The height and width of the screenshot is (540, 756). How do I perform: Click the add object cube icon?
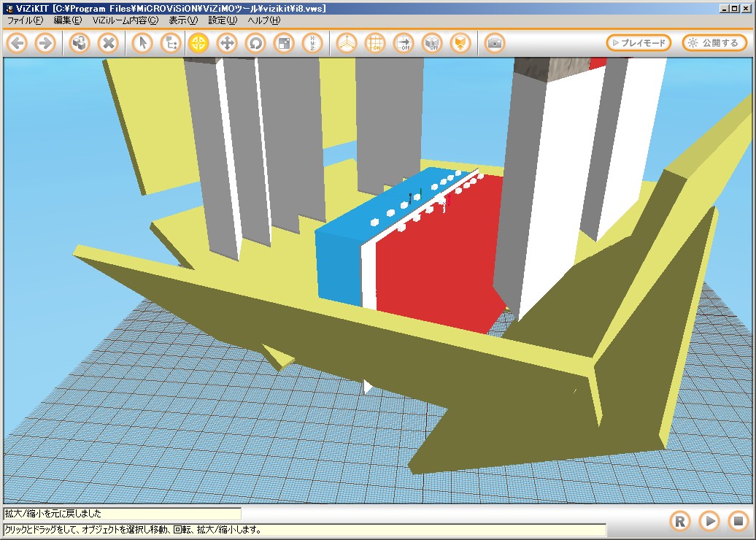(80, 43)
